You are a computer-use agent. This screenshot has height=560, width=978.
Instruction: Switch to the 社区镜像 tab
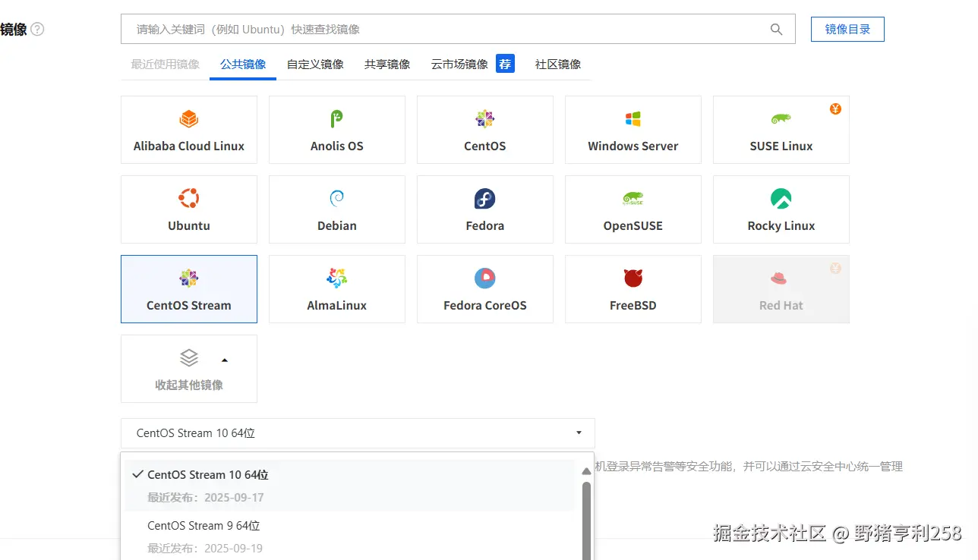click(558, 64)
